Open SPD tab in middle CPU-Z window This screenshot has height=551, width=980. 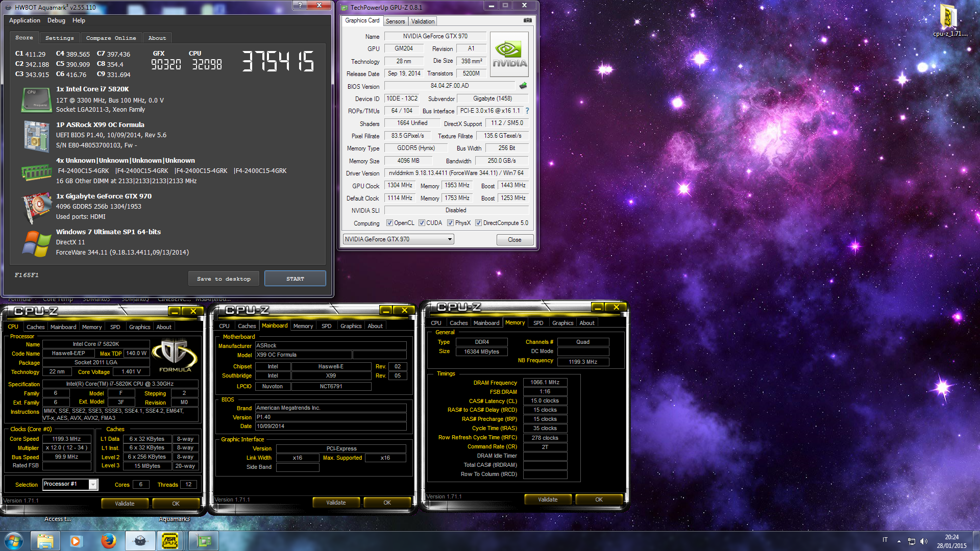[326, 326]
